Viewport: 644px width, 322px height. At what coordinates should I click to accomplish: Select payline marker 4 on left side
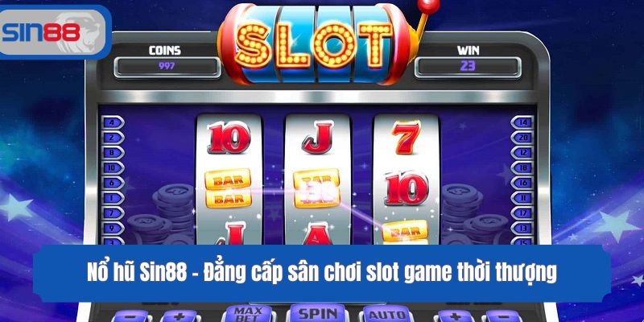click(x=113, y=122)
